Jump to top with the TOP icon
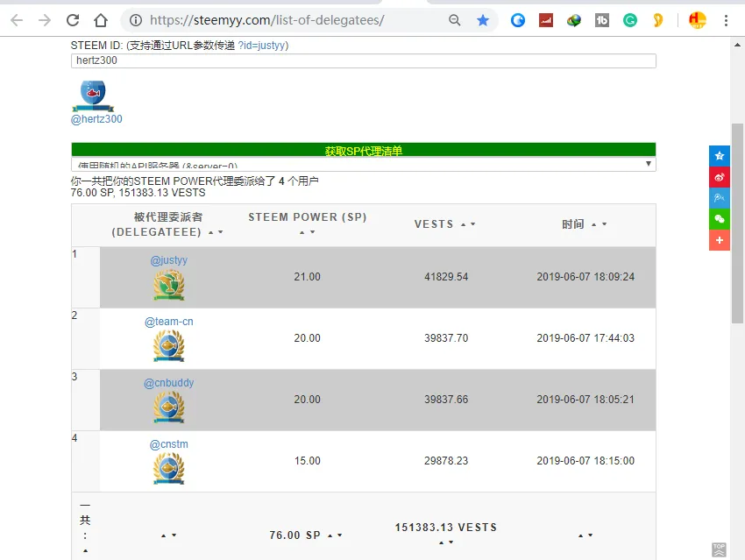The width and height of the screenshot is (745, 560). tap(719, 549)
